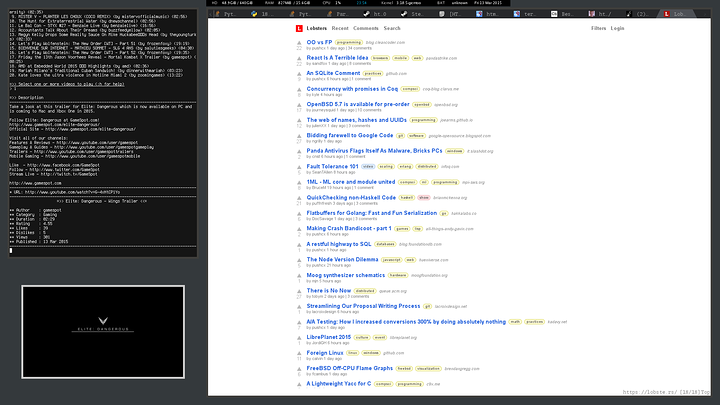Go to the Comments section
Screen dimensions: 720x405
(366, 28)
